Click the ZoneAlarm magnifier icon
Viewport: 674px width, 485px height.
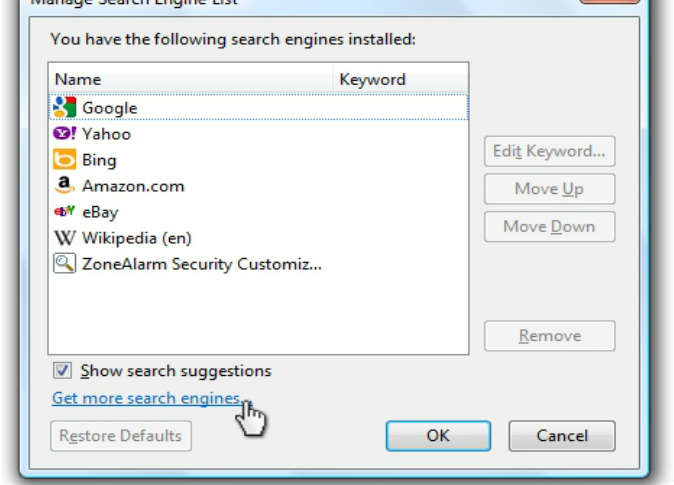tap(64, 263)
